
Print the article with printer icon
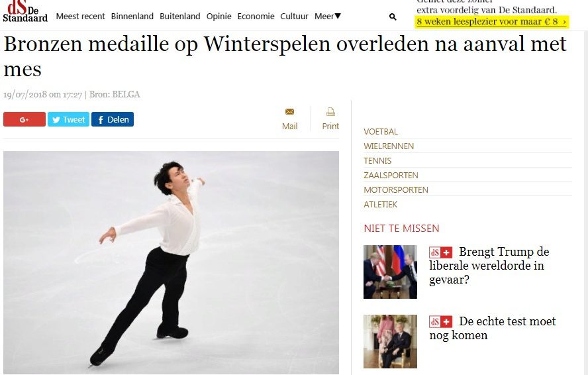point(330,111)
